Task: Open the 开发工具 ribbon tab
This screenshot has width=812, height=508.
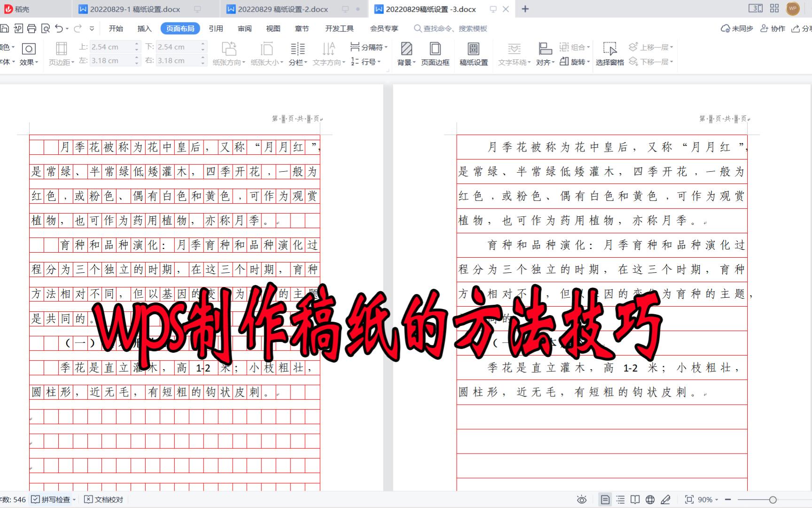Action: [340, 29]
